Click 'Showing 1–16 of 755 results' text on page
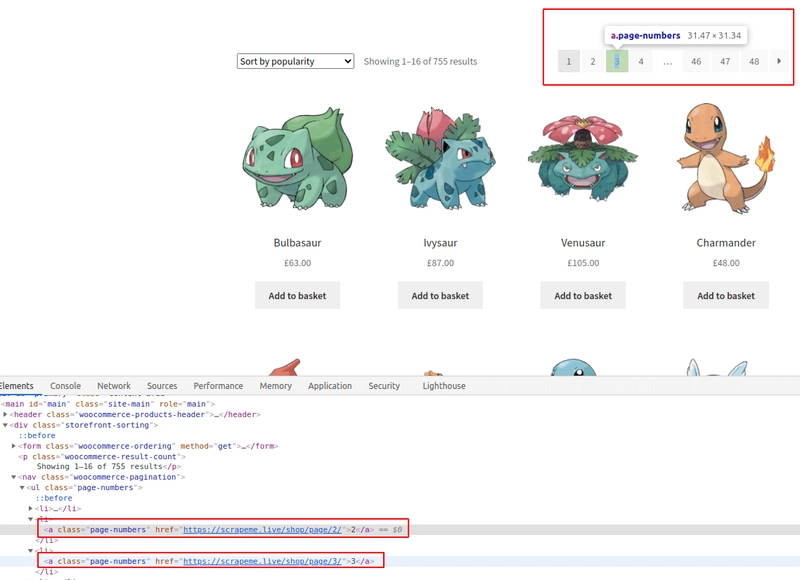 pos(420,61)
